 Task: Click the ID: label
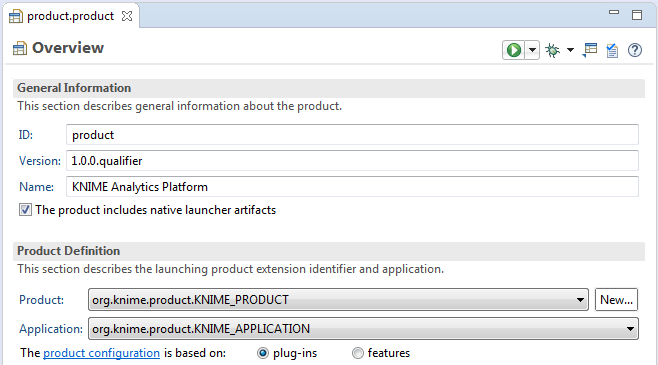26,135
